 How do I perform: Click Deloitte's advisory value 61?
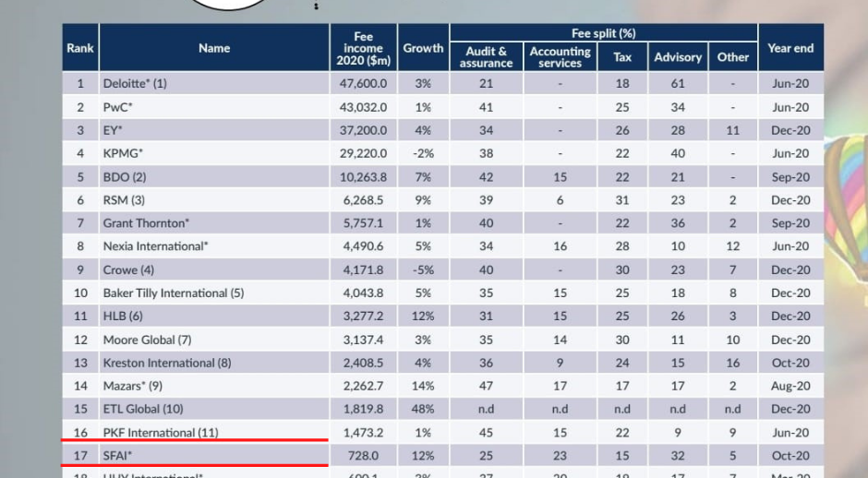[678, 84]
